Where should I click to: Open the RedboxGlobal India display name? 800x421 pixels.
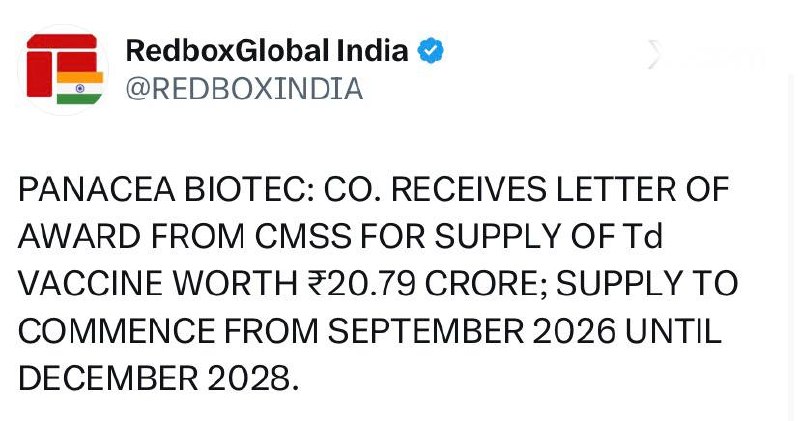click(267, 50)
